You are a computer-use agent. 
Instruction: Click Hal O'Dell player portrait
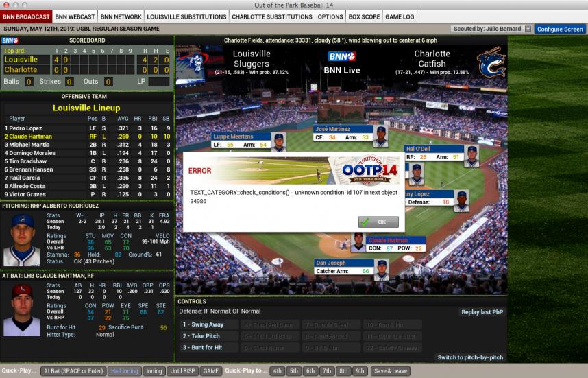[x=471, y=156]
